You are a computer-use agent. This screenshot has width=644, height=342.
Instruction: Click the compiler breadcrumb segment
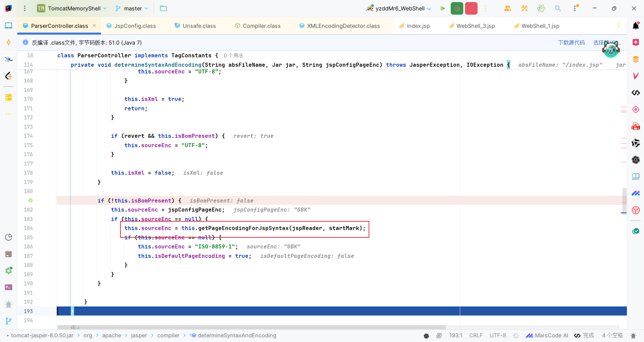point(168,336)
